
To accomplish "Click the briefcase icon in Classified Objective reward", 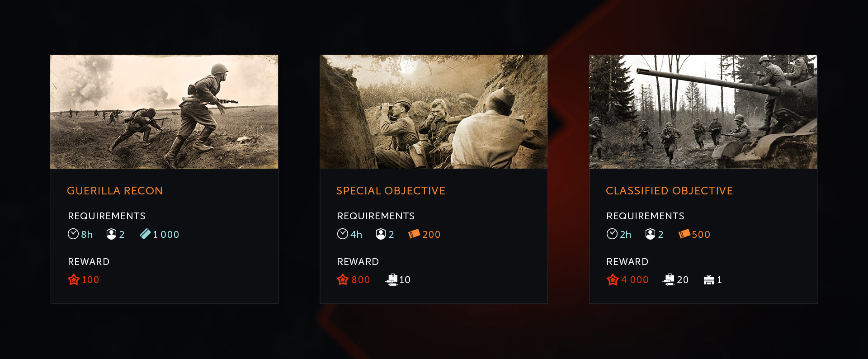I will click(709, 280).
